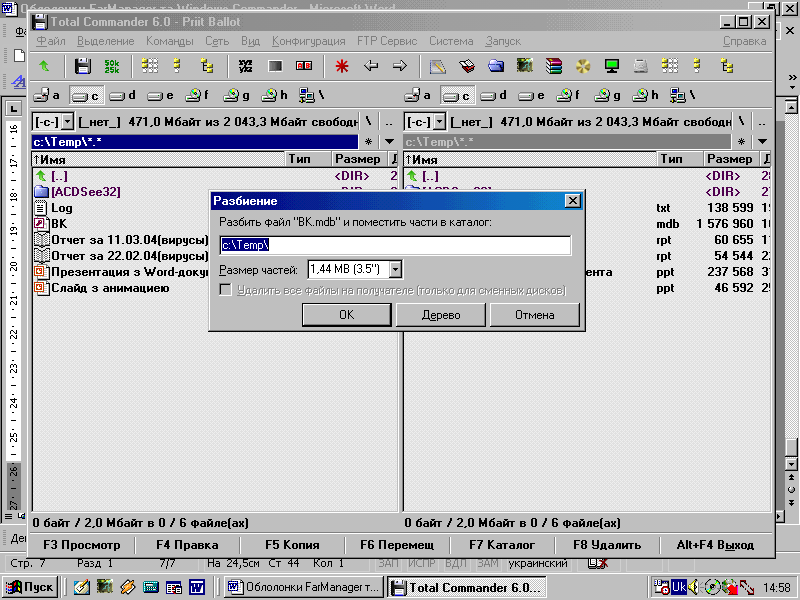Click F8 Удалить button
800x600 pixels.
coord(607,545)
